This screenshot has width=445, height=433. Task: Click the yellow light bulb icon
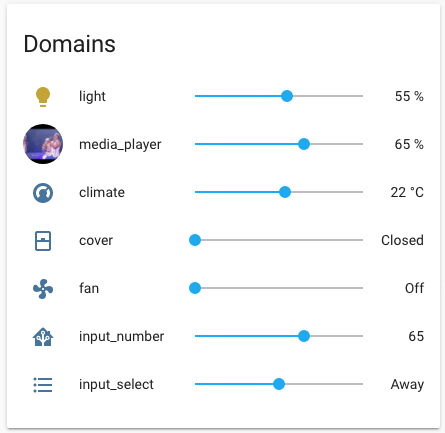pos(43,97)
